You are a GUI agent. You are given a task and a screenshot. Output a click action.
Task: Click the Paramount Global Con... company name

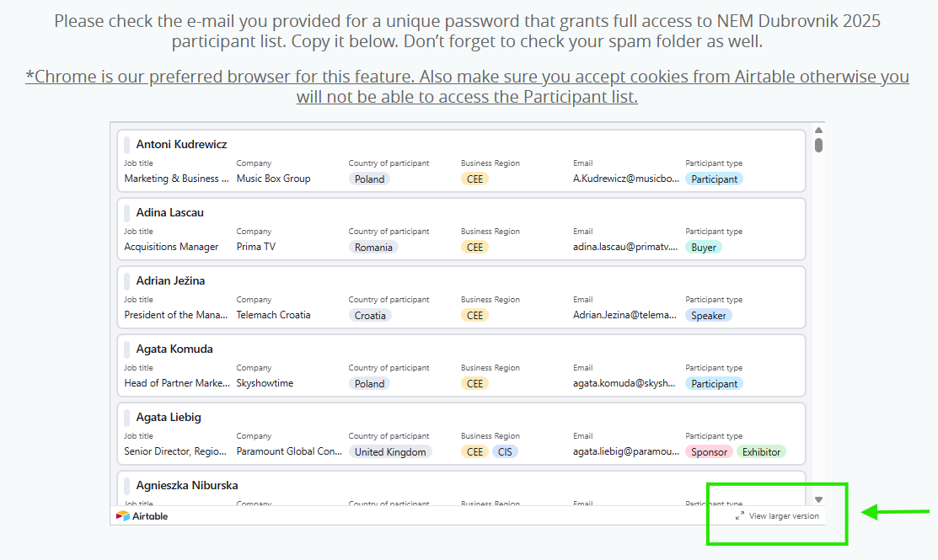(x=289, y=451)
